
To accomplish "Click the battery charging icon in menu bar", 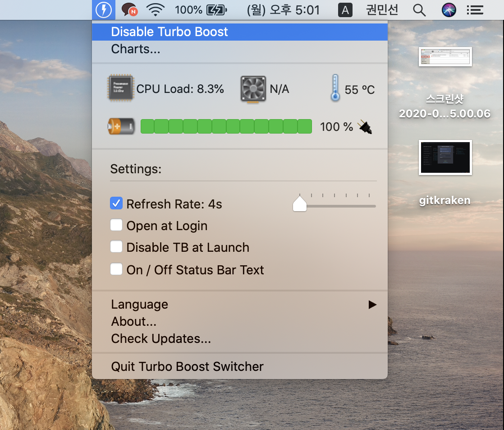I will click(217, 10).
